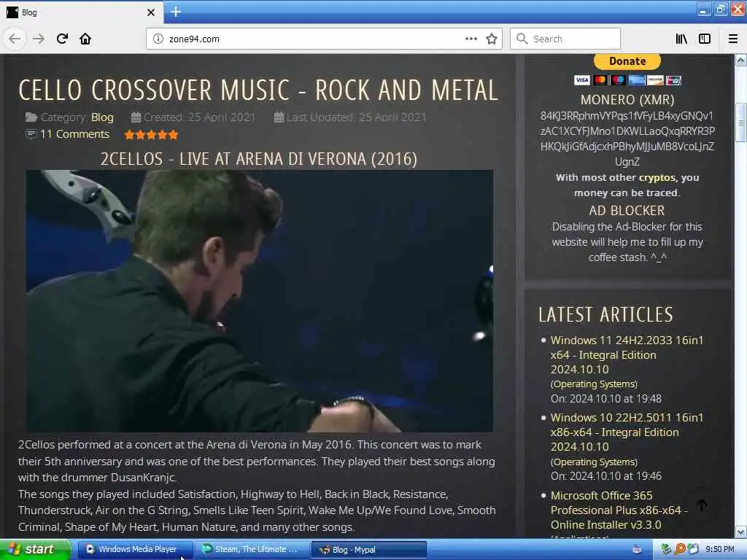Open the 11 Comments link
Viewport: 747px width, 560px height.
[74, 134]
